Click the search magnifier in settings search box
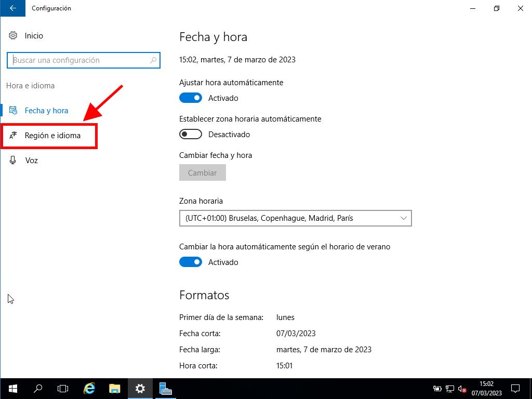This screenshot has width=532, height=399. (x=153, y=60)
